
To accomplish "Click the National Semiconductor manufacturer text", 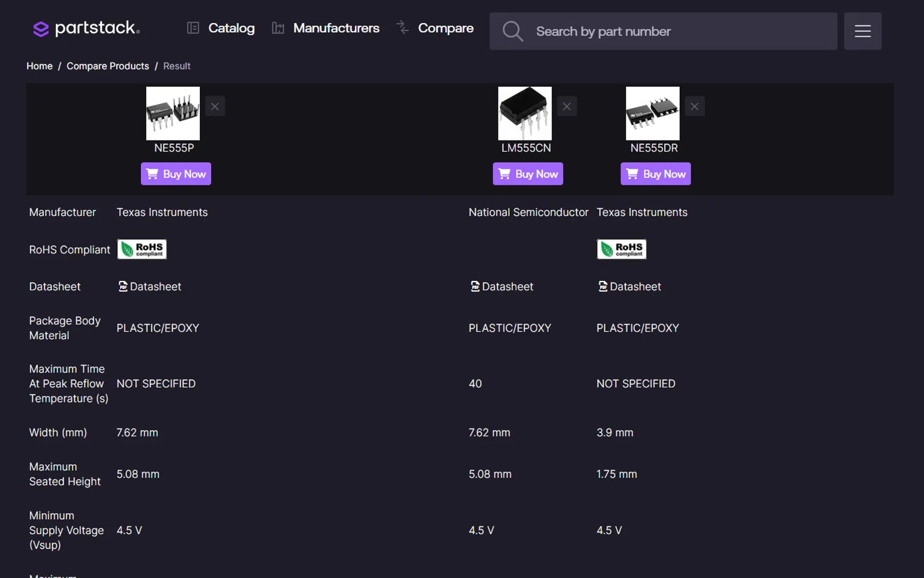I will pyautogui.click(x=528, y=212).
